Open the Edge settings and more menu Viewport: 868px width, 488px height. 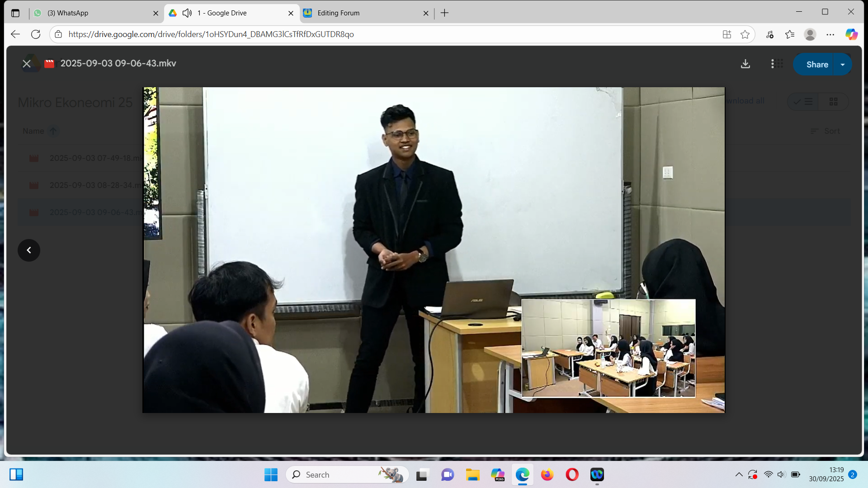[830, 34]
